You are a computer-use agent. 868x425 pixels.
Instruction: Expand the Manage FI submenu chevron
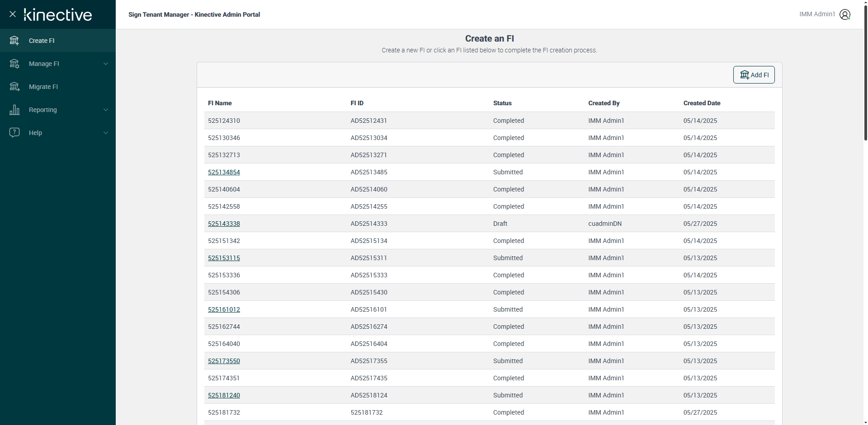pyautogui.click(x=106, y=64)
